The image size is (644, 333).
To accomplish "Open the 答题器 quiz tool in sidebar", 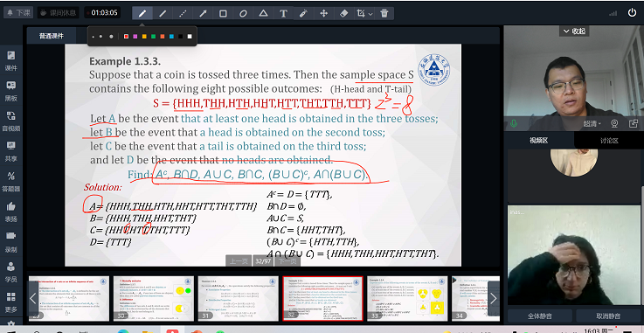I will click(11, 181).
